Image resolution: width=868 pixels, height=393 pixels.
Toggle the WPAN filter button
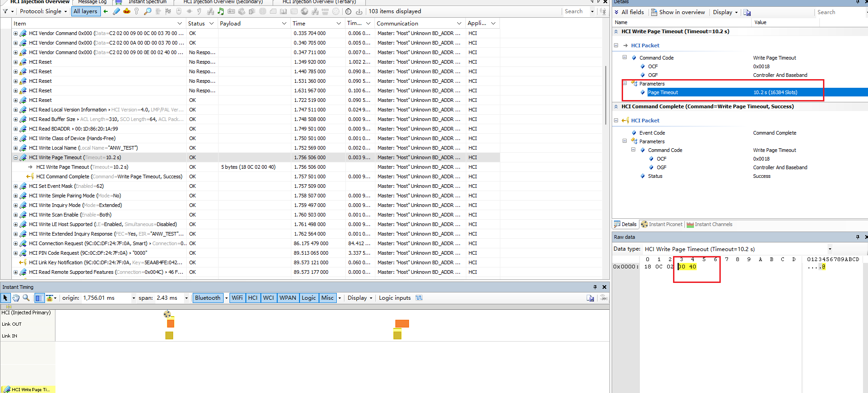pos(288,298)
